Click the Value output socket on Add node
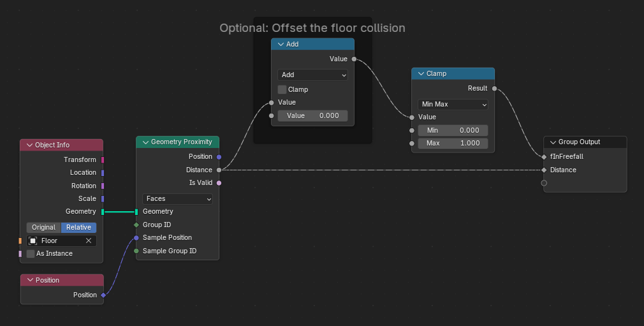This screenshot has width=644, height=326. [354, 59]
